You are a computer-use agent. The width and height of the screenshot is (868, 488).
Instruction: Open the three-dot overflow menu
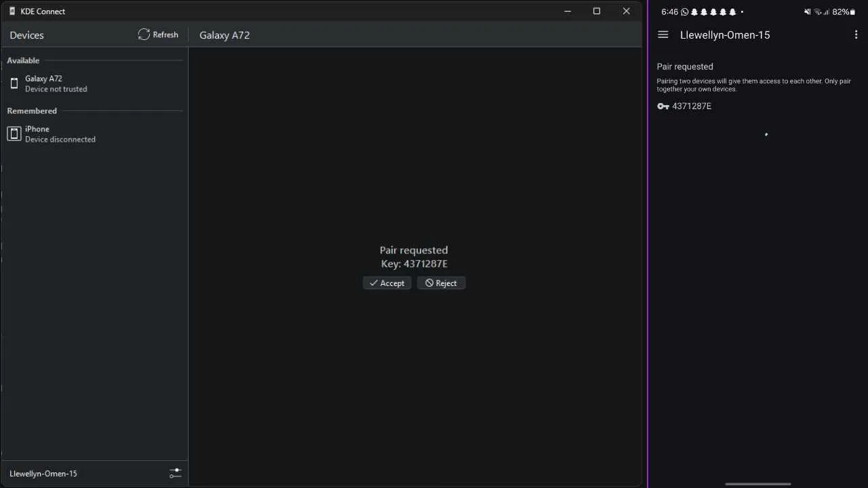click(x=856, y=35)
